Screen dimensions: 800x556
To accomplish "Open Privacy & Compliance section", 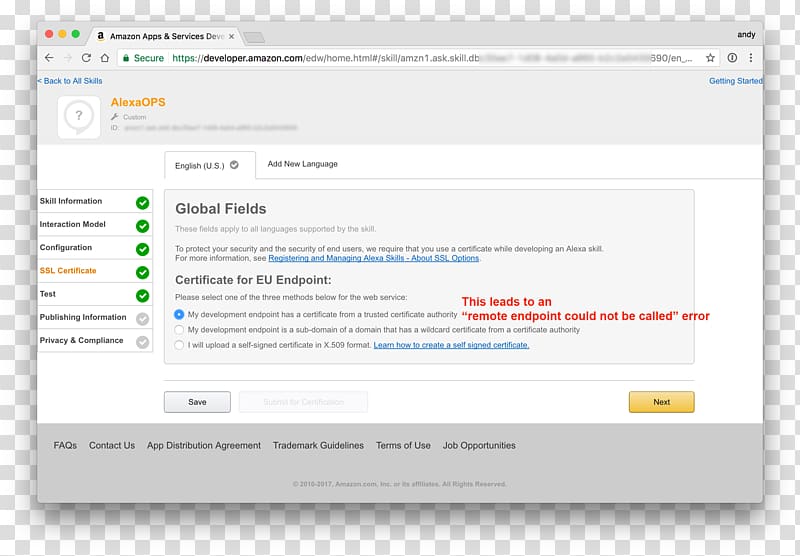I will (95, 340).
